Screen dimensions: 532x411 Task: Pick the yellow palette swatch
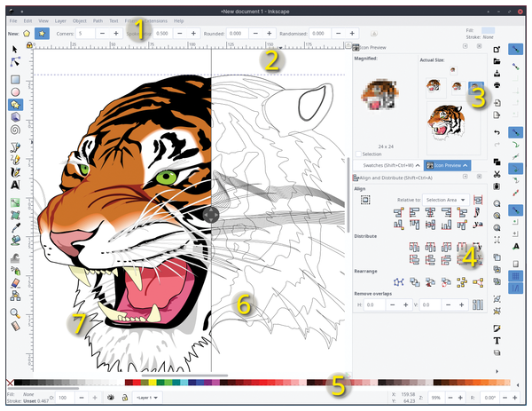(x=153, y=383)
